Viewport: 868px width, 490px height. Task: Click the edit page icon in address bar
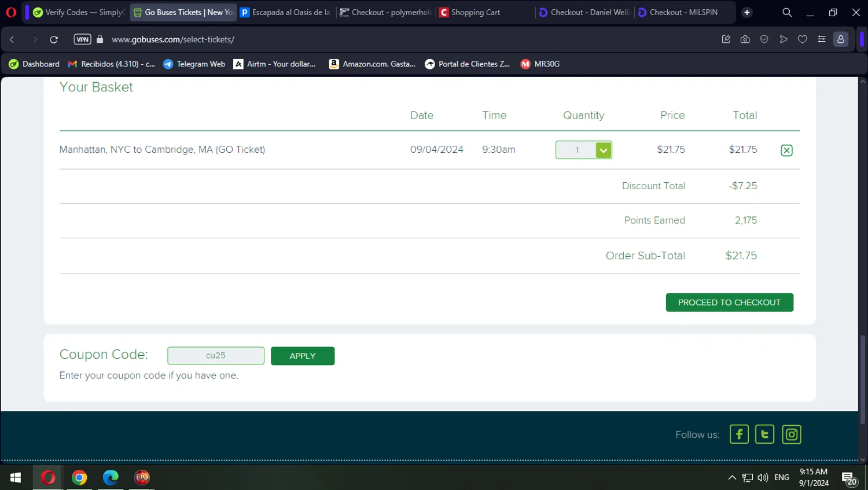[726, 39]
